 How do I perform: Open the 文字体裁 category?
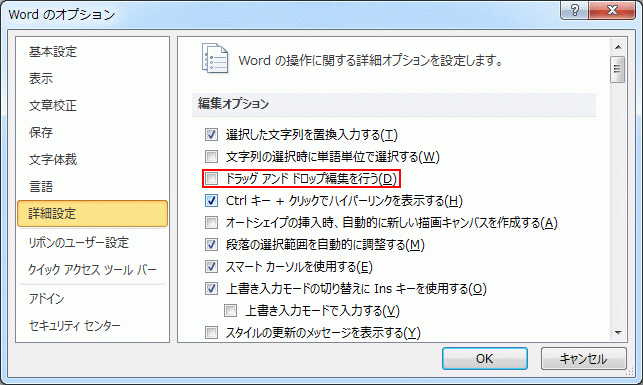click(93, 159)
